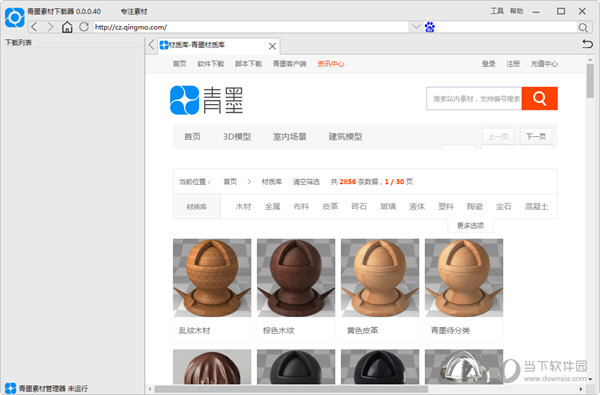Screen dimensions: 600x395
Task: Click the top-right browser search field
Action: pyautogui.click(x=506, y=27)
